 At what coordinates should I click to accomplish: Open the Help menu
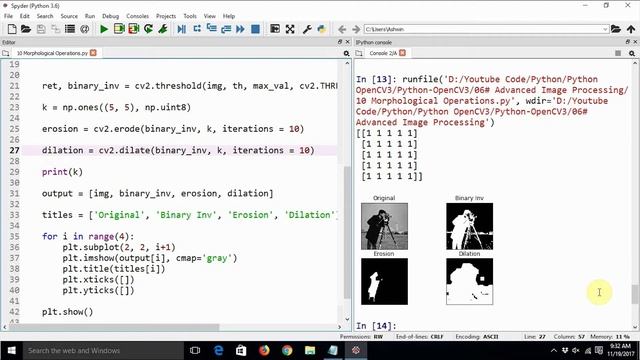(229, 16)
